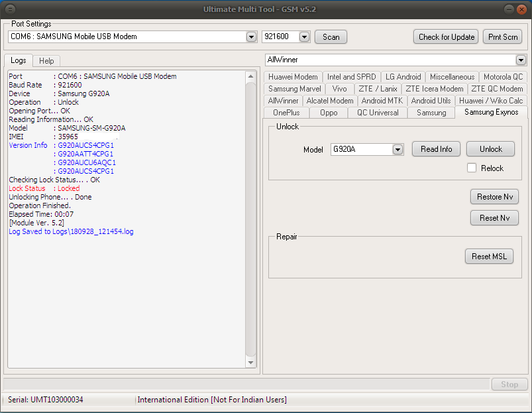
Task: Switch to the Help tab
Action: click(x=46, y=61)
